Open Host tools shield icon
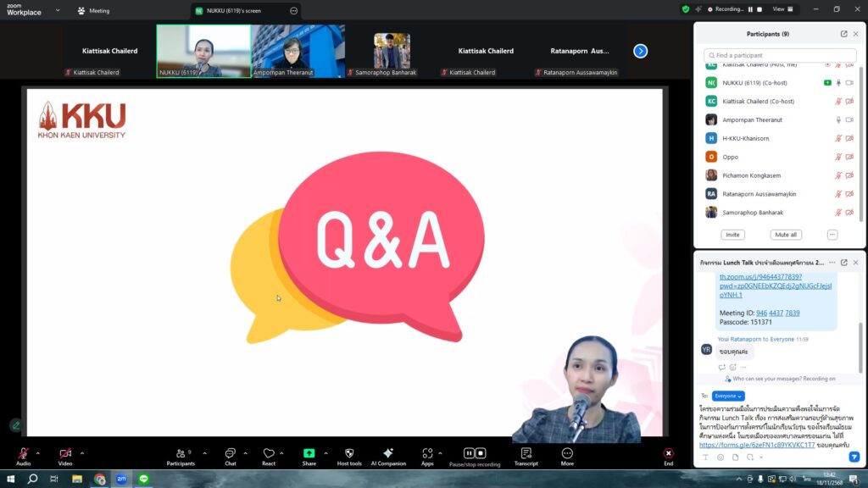 point(348,454)
